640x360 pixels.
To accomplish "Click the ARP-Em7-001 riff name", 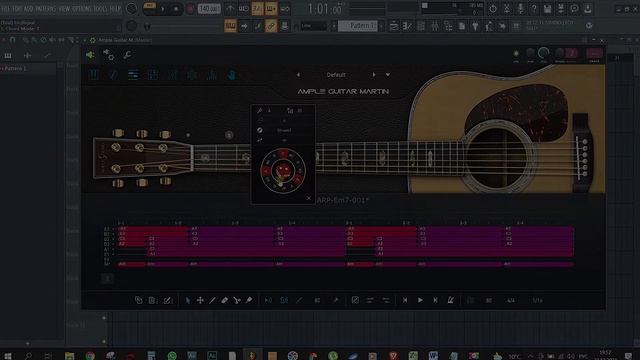I will [343, 200].
